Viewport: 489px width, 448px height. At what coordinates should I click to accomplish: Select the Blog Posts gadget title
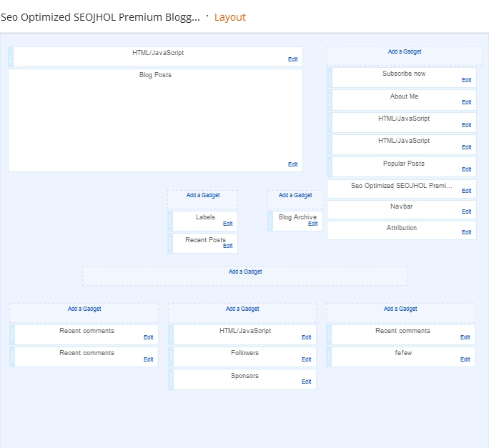click(x=155, y=75)
